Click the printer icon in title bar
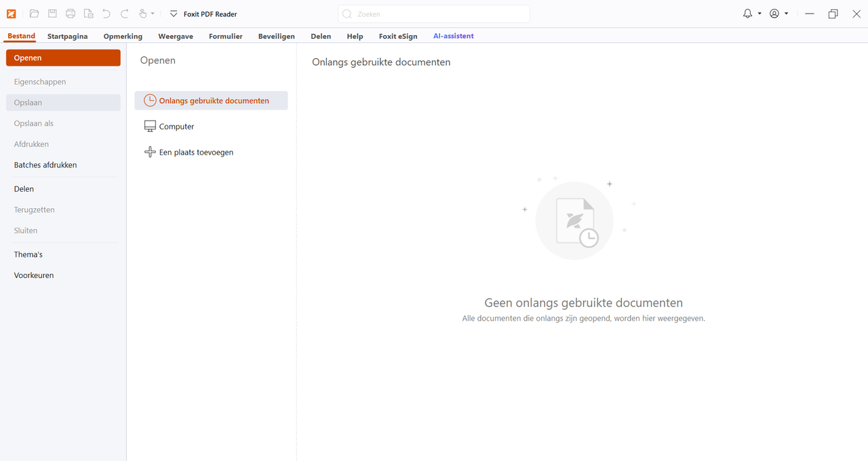Screen dimensions: 868x461 [71, 14]
